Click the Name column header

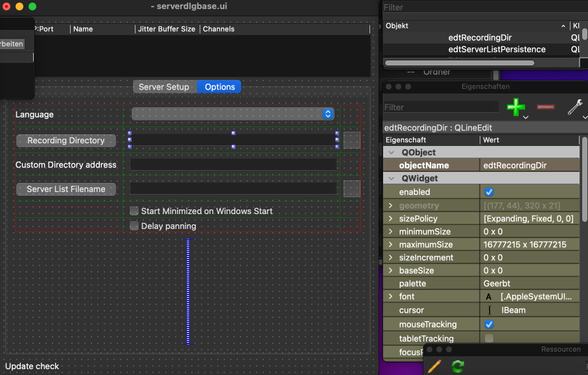click(102, 29)
